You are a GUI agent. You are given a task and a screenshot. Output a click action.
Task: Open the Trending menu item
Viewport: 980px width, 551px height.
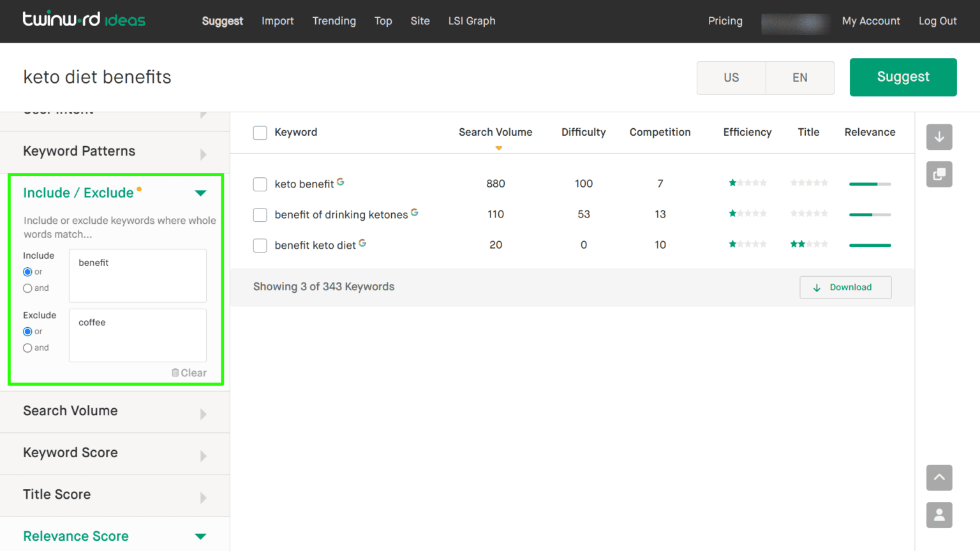coord(334,20)
